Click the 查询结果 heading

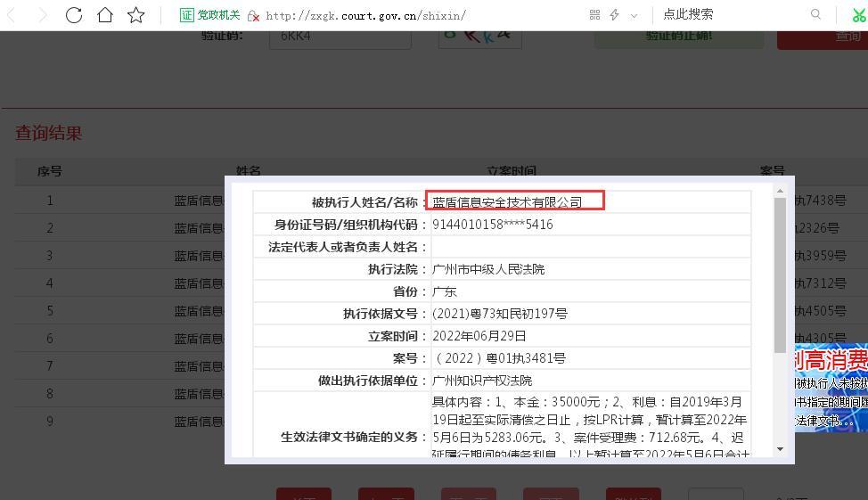click(x=49, y=133)
